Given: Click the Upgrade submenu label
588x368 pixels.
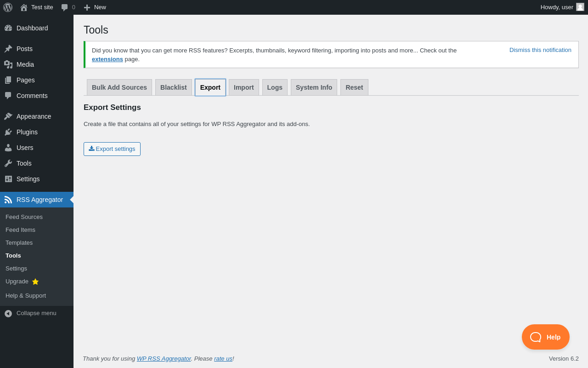Looking at the screenshot, I should click(x=17, y=282).
